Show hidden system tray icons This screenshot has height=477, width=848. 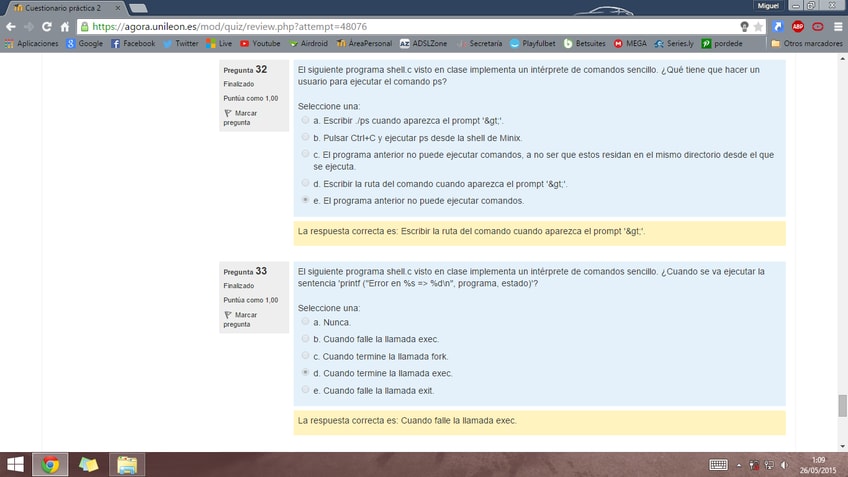739,465
